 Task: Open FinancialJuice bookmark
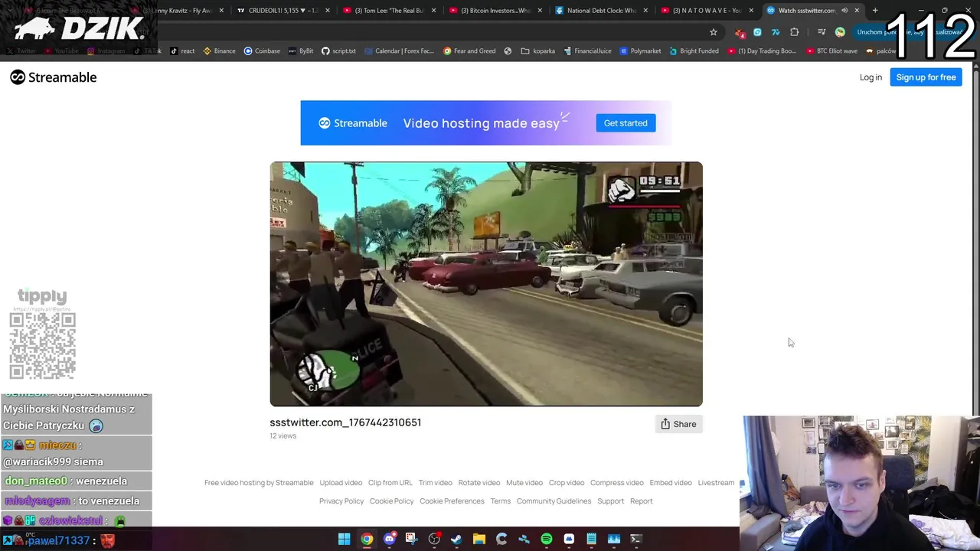(587, 51)
